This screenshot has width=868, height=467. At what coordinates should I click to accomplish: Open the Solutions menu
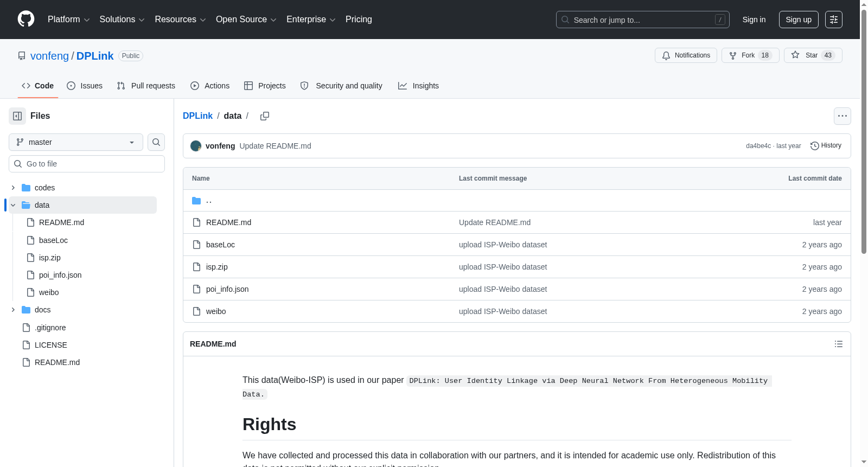122,20
